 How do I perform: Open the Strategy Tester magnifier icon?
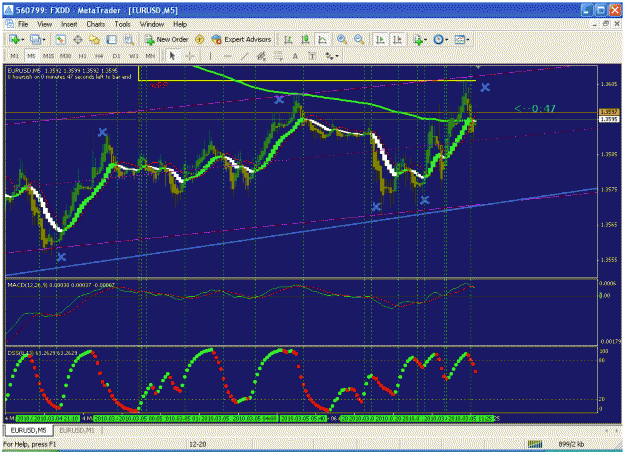click(x=128, y=39)
